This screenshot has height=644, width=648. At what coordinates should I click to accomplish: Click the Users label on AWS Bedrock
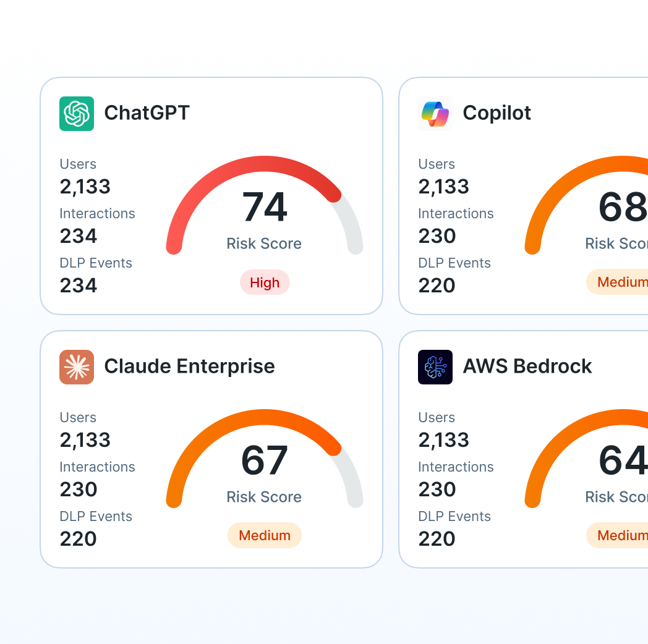[x=437, y=418]
